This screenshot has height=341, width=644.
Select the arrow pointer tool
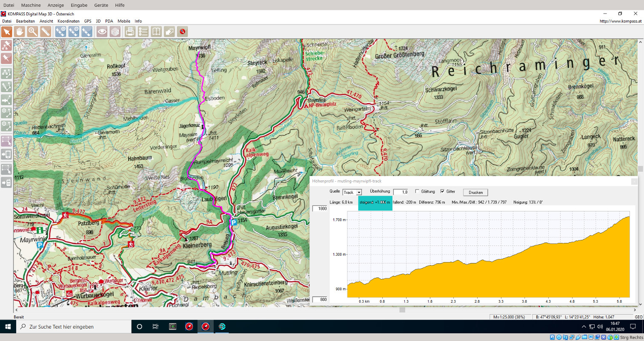pos(7,32)
